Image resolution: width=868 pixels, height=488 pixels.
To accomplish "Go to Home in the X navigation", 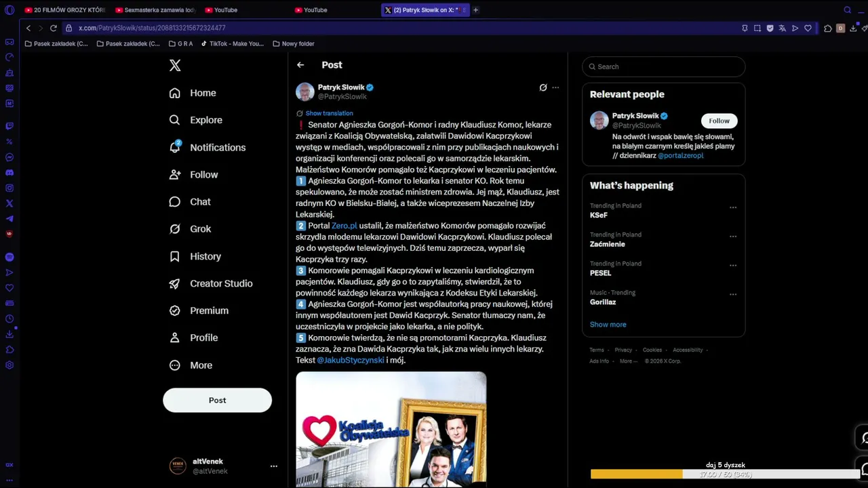I will pyautogui.click(x=193, y=93).
